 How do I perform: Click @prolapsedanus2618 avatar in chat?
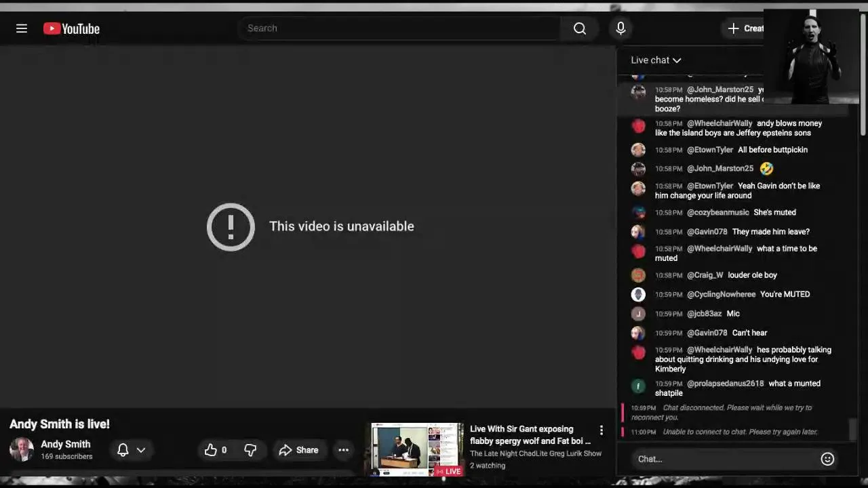pyautogui.click(x=638, y=386)
